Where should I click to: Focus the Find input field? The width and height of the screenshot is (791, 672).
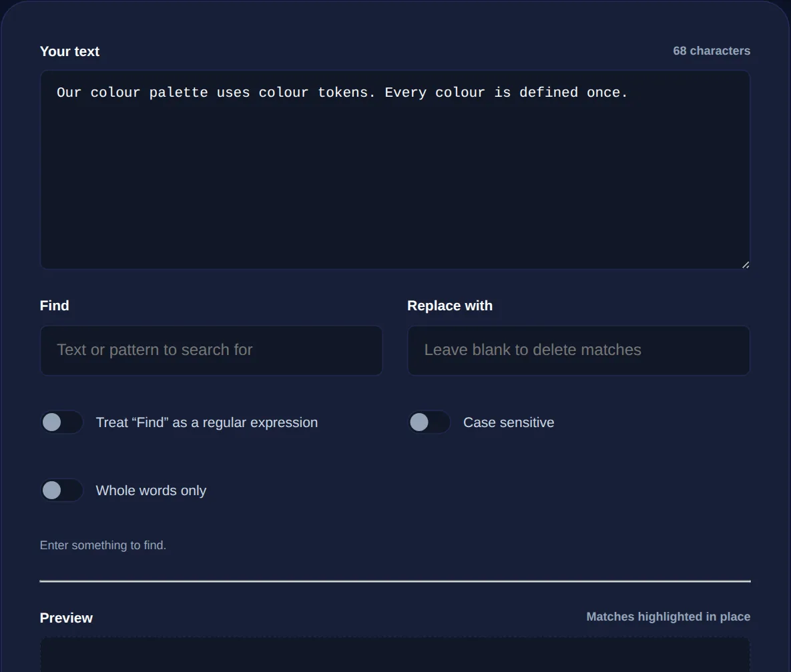(211, 350)
